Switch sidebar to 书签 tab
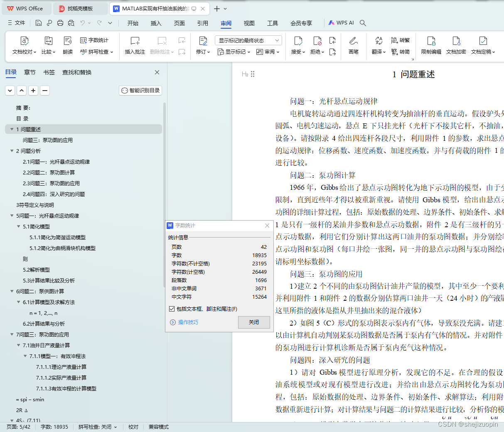Screen dimensions: 504x432 (x=49, y=72)
